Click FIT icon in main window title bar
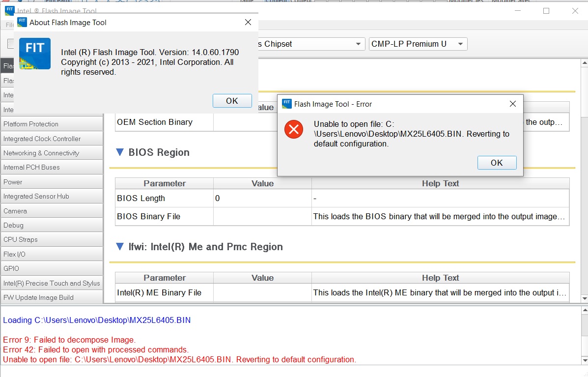588x377 pixels. 9,10
